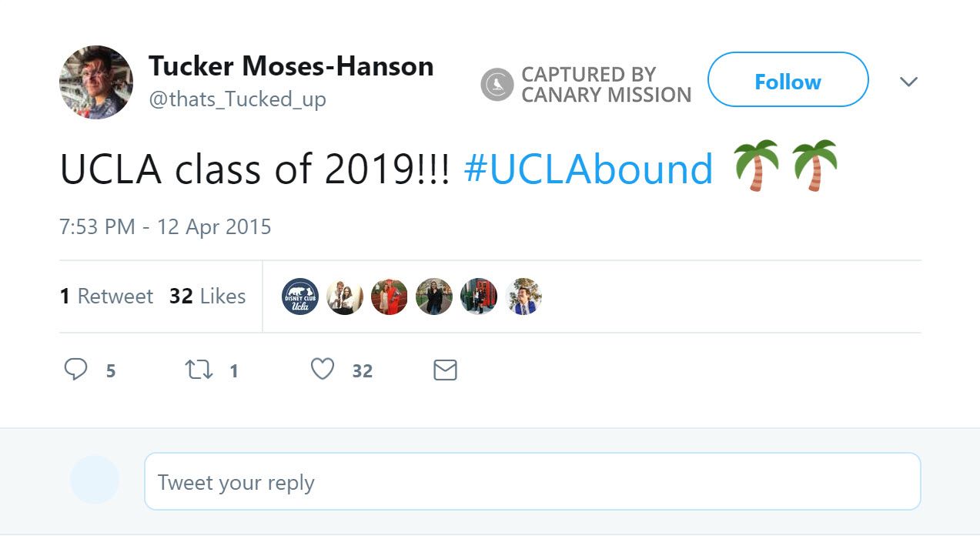The image size is (980, 536).
Task: Open the direct message envelope icon
Action: (445, 370)
